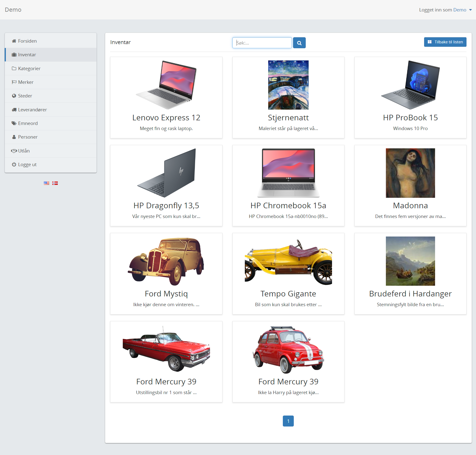Click 'Vår nyeste PC som kun skal br...'

(166, 216)
